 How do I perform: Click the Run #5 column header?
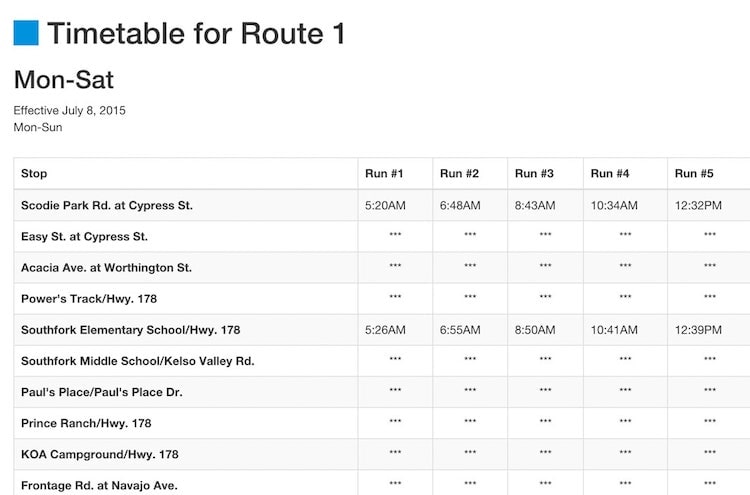[694, 174]
